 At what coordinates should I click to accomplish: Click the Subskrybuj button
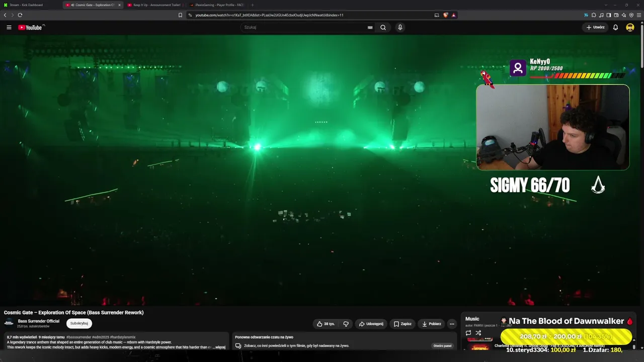(x=79, y=323)
